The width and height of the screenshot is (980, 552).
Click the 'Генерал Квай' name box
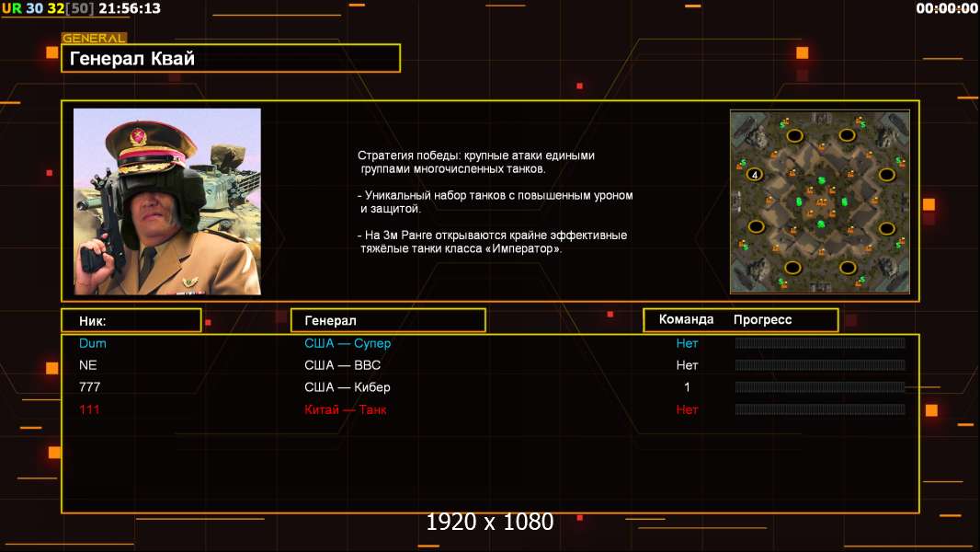231,58
